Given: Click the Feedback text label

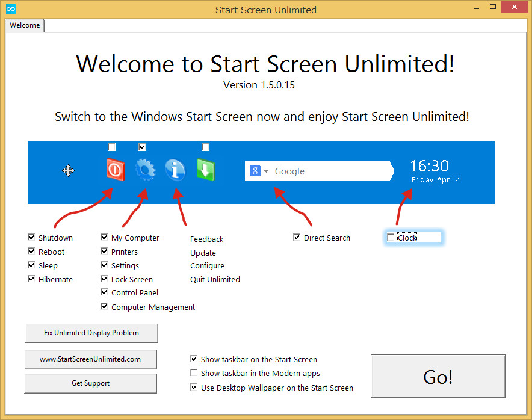Looking at the screenshot, I should point(206,239).
